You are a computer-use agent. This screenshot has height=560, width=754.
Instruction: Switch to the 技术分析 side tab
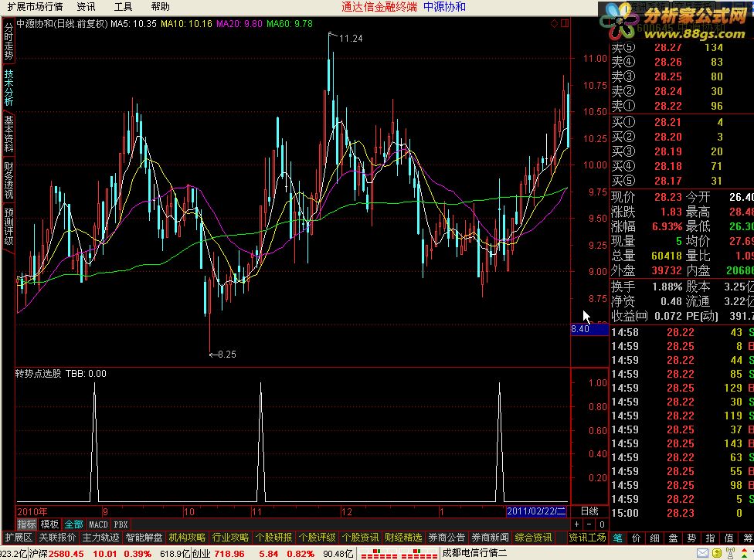pos(8,87)
